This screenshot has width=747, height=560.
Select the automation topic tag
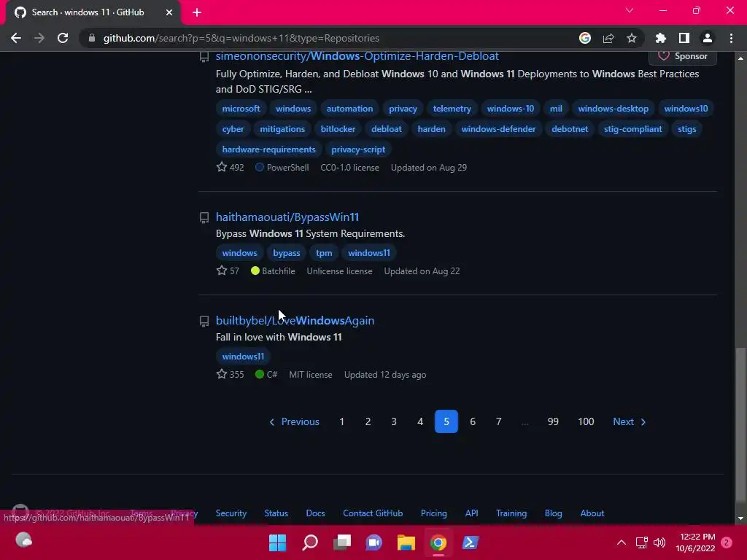click(349, 109)
